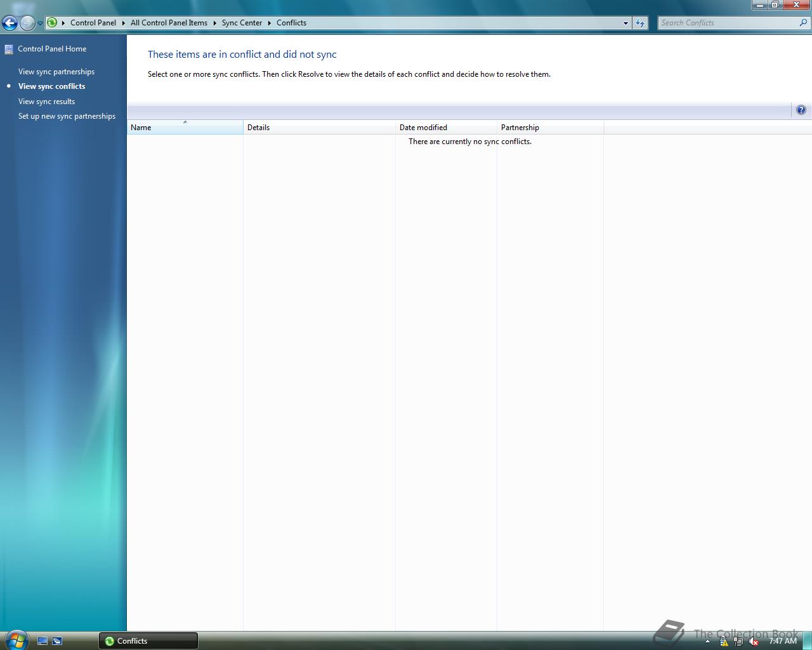
Task: Click Switch between windows quick launch icon
Action: click(x=57, y=641)
